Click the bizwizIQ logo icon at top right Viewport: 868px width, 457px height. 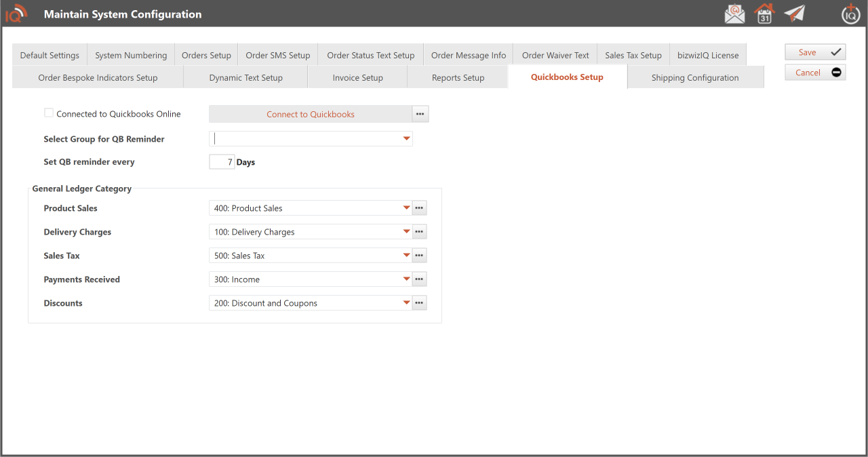(x=850, y=14)
